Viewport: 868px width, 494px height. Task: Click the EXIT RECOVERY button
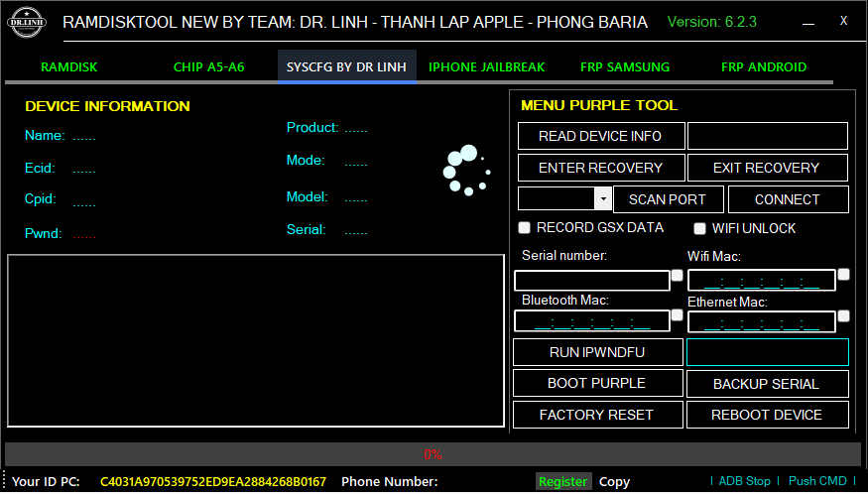point(767,168)
